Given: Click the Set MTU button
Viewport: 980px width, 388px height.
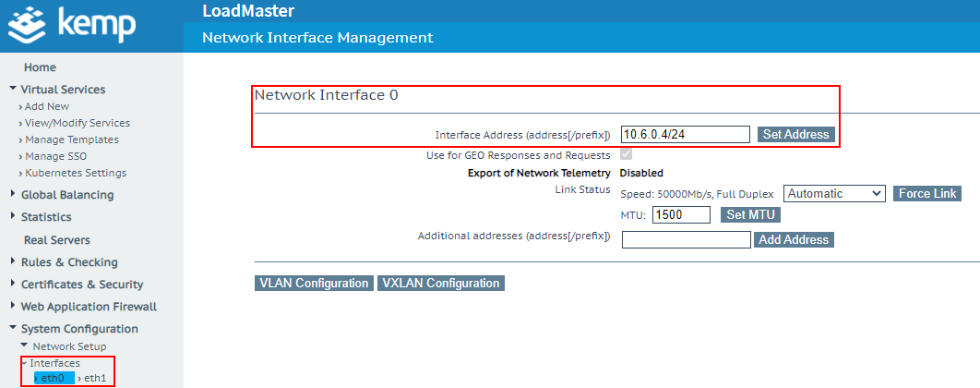Looking at the screenshot, I should (750, 214).
